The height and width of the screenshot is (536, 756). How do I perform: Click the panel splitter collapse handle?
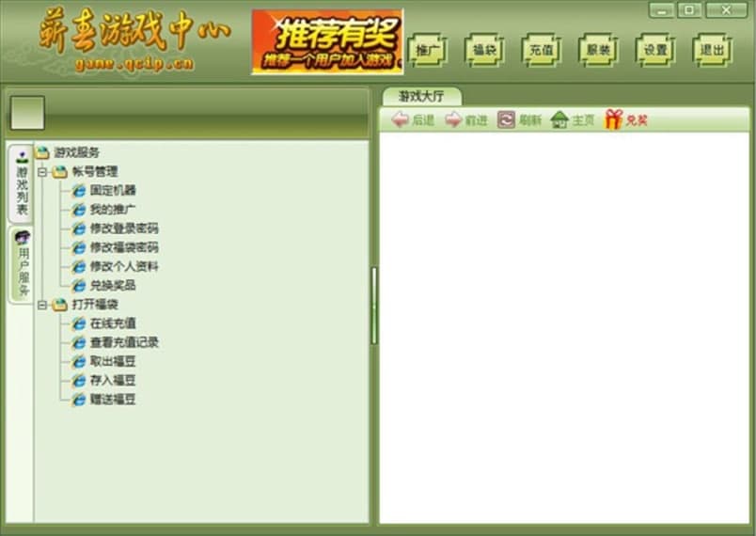pos(374,306)
